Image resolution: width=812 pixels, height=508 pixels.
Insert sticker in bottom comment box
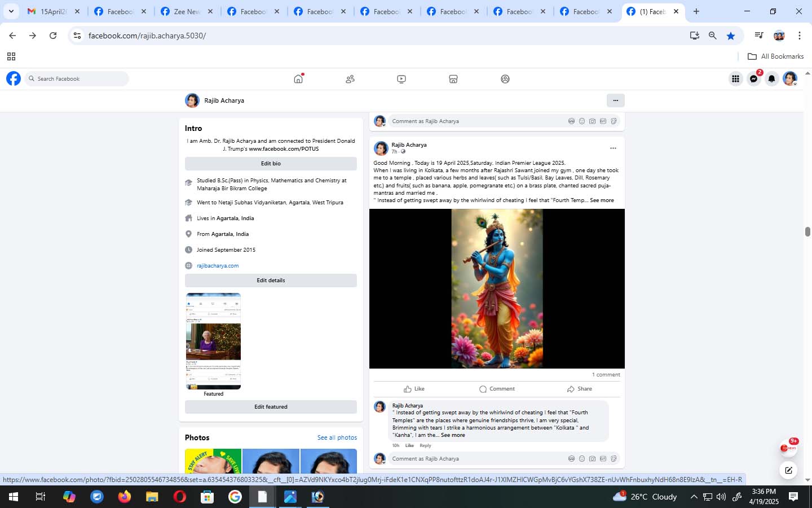[x=614, y=459]
